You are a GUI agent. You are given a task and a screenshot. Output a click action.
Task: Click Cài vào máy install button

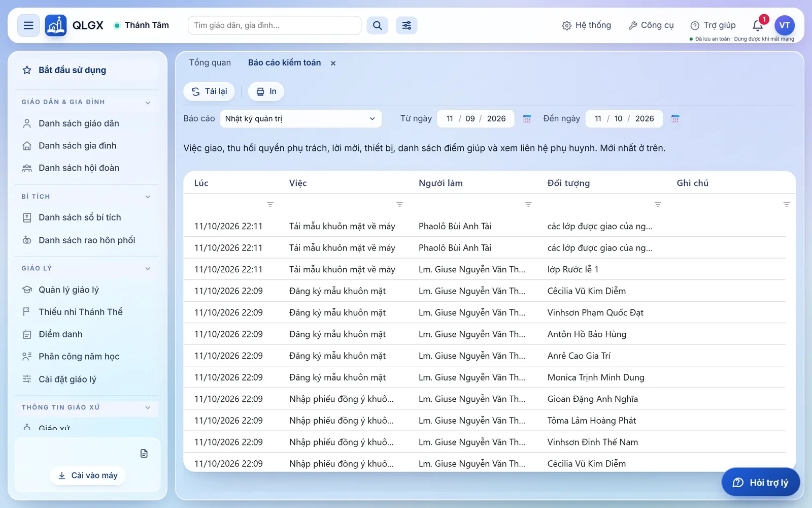click(x=88, y=475)
